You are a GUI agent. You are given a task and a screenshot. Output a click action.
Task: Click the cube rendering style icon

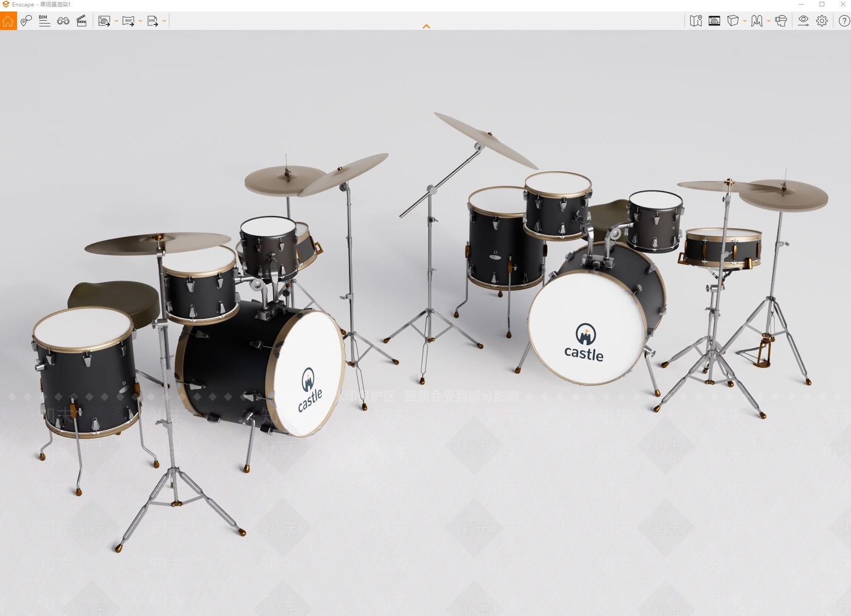pyautogui.click(x=733, y=21)
